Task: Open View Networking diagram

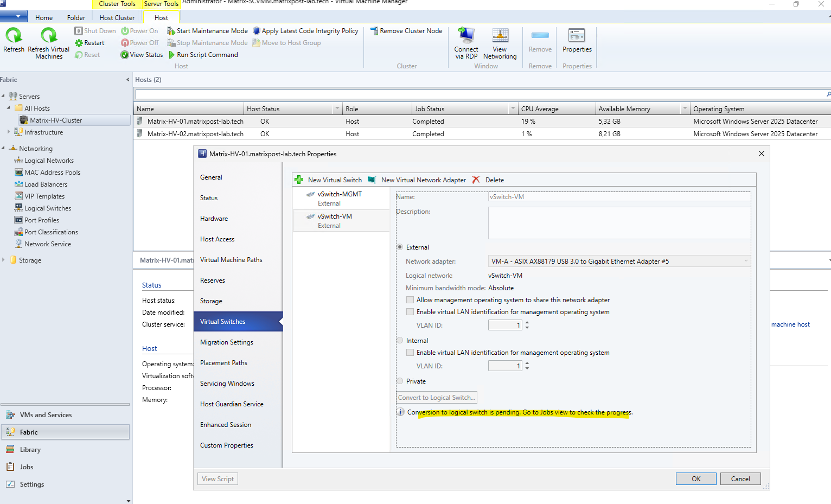Action: click(500, 43)
